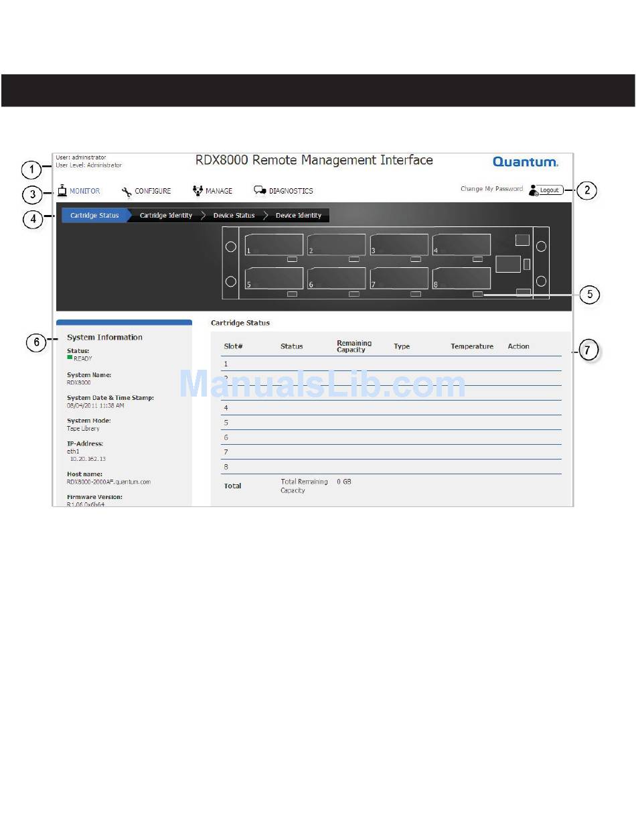This screenshot has width=636, height=840.
Task: Click the Monitor computer icon
Action: [x=62, y=190]
